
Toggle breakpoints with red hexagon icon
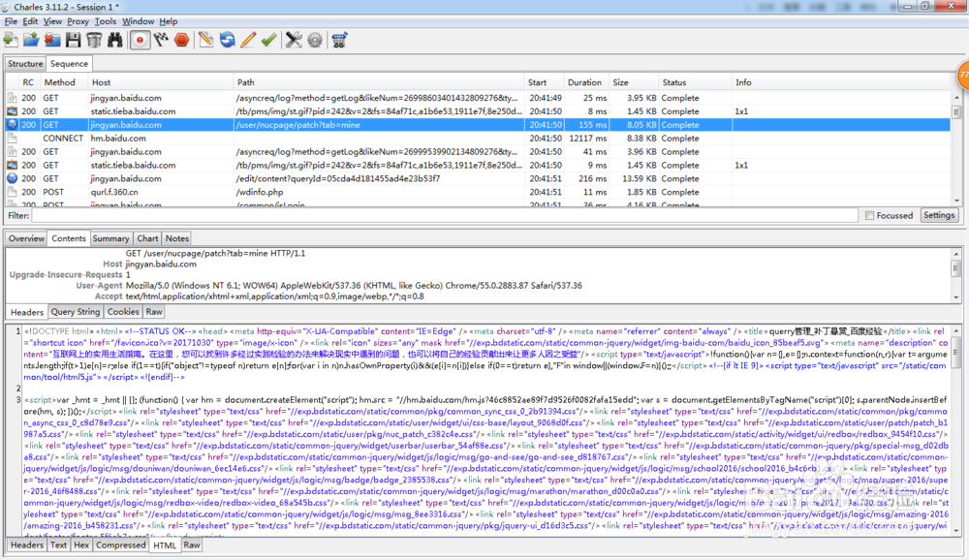click(182, 40)
